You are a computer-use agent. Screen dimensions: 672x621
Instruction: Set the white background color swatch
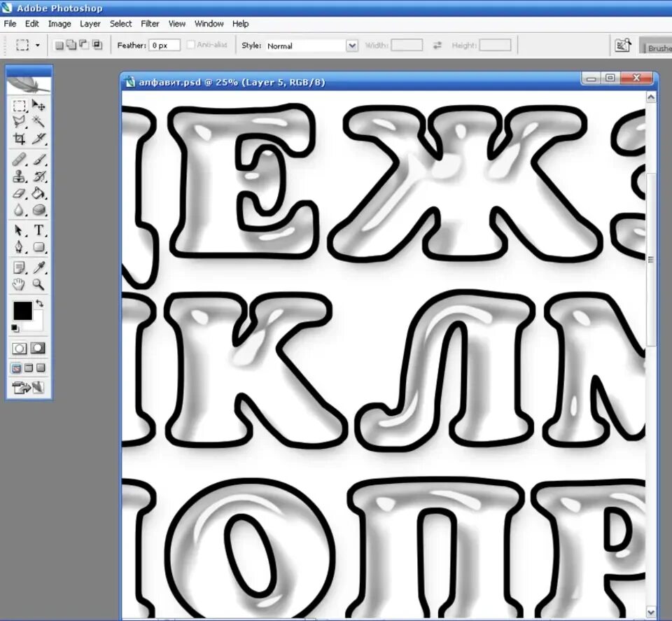37,324
